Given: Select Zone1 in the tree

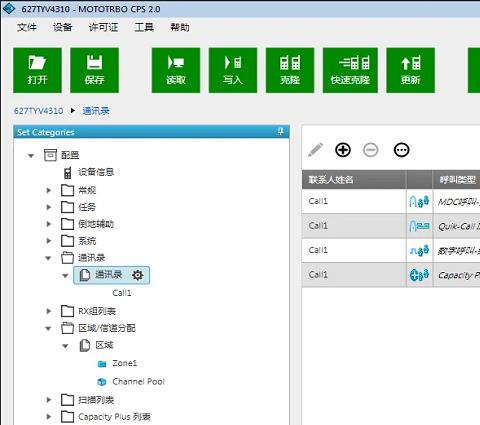Looking at the screenshot, I should point(124,363).
